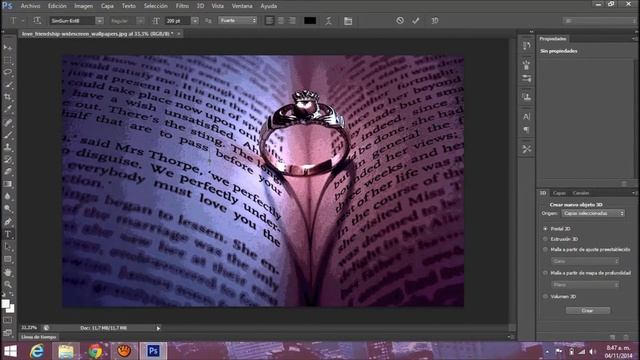Select Malla a partir de mapa de profundidad

tap(545, 273)
